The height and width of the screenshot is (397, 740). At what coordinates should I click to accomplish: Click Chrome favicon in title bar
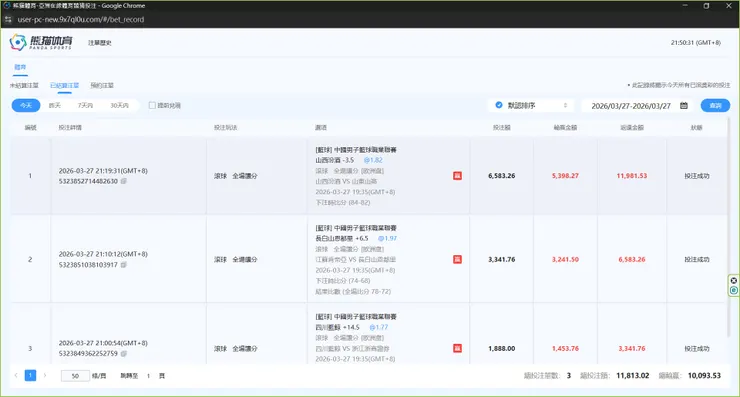coord(7,6)
